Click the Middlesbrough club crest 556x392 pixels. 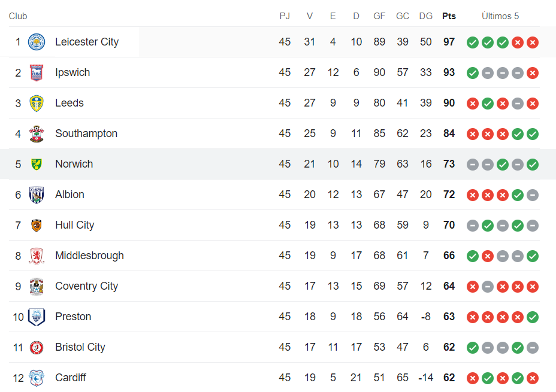click(37, 256)
